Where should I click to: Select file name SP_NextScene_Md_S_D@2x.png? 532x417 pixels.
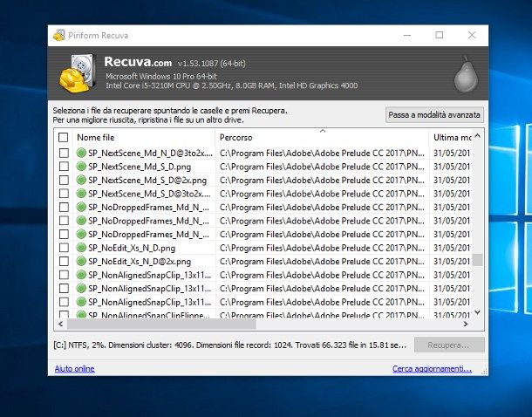click(147, 181)
